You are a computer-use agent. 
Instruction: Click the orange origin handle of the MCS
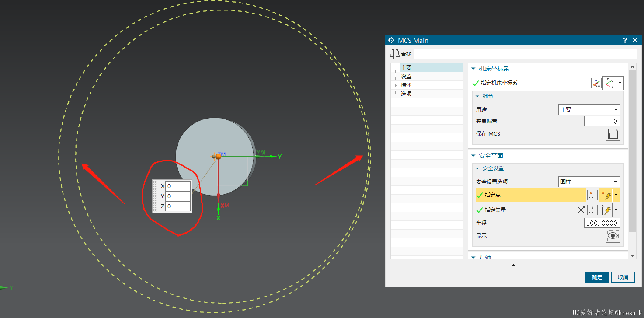(x=219, y=156)
